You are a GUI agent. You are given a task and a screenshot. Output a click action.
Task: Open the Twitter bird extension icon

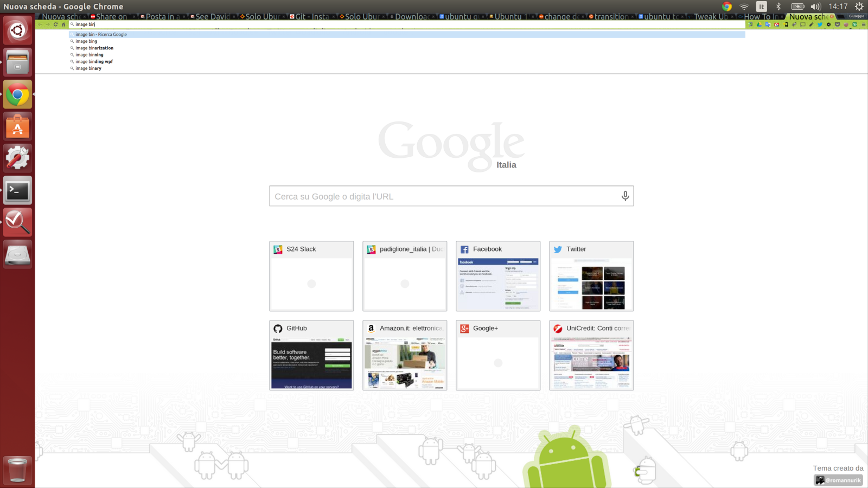click(x=820, y=24)
